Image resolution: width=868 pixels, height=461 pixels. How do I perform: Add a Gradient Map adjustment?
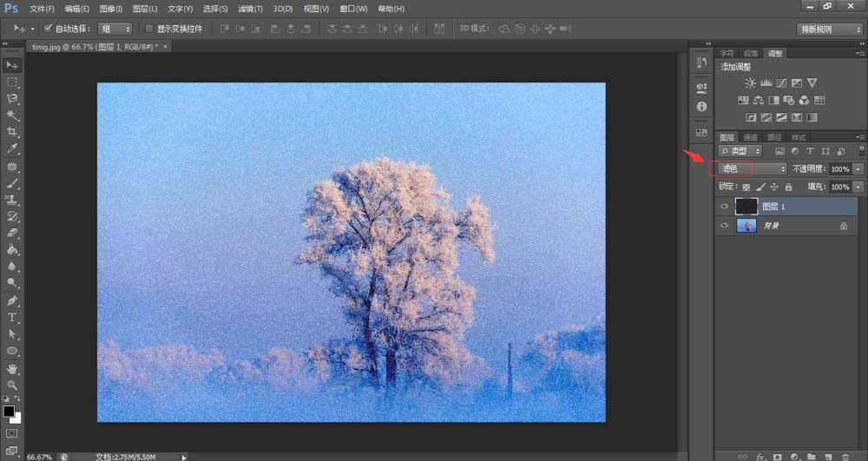pos(812,117)
